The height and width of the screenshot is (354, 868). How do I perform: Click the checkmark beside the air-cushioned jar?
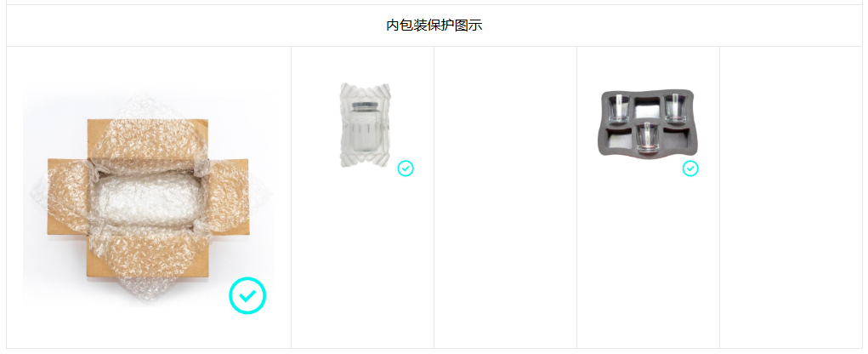406,168
